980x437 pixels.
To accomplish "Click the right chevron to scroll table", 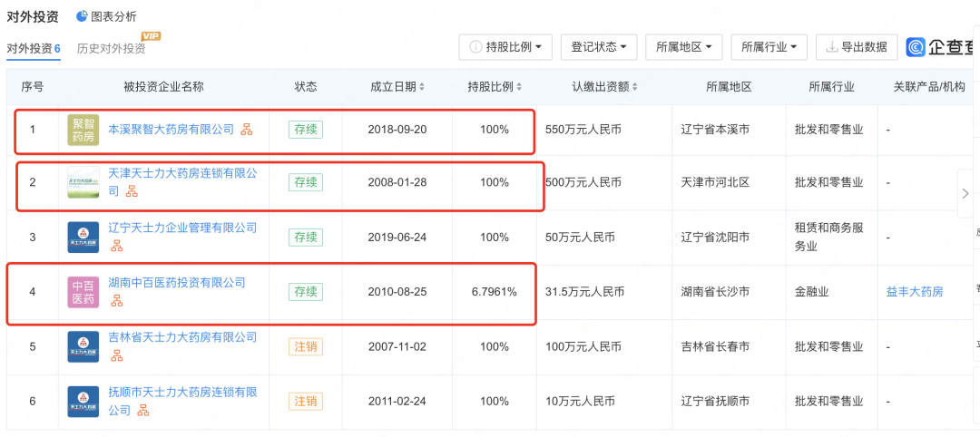I will (966, 194).
